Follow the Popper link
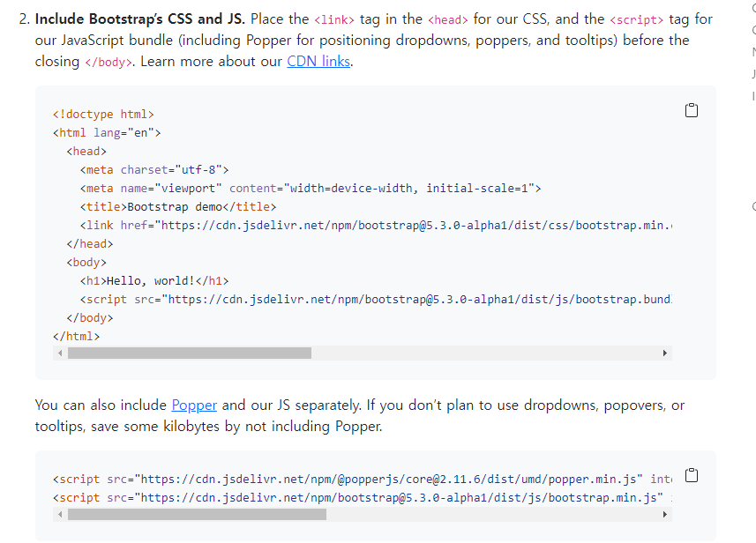 point(194,405)
